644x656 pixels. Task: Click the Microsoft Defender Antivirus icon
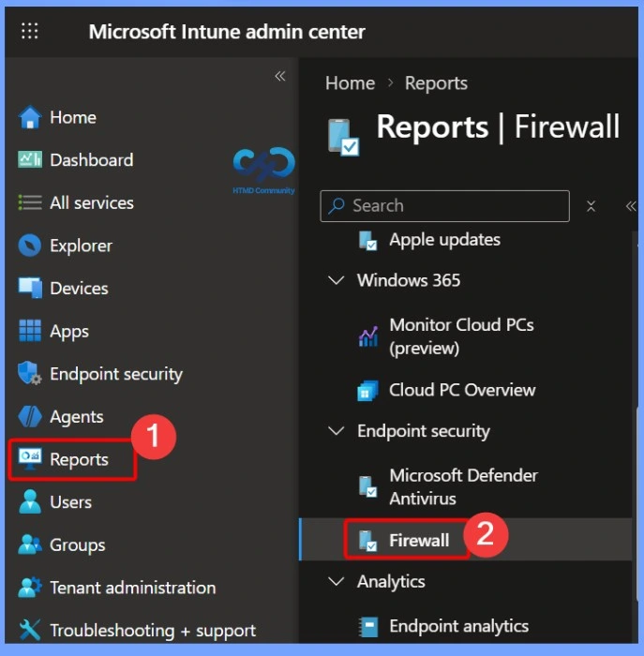point(367,486)
